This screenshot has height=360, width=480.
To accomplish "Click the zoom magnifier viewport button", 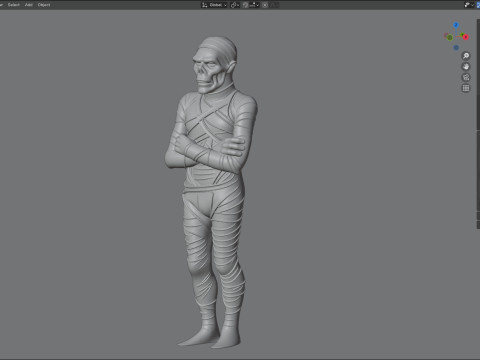I will click(x=466, y=56).
